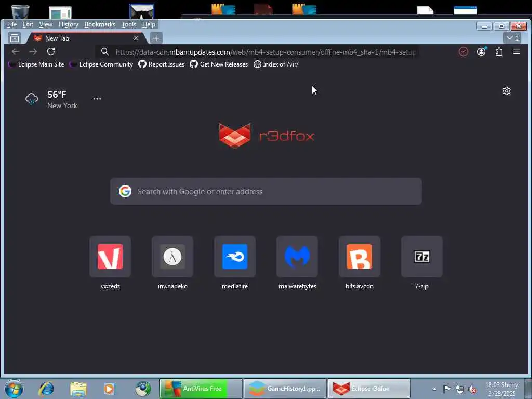This screenshot has height=399, width=532.
Task: Open Report Issues bookmark
Action: 162,64
